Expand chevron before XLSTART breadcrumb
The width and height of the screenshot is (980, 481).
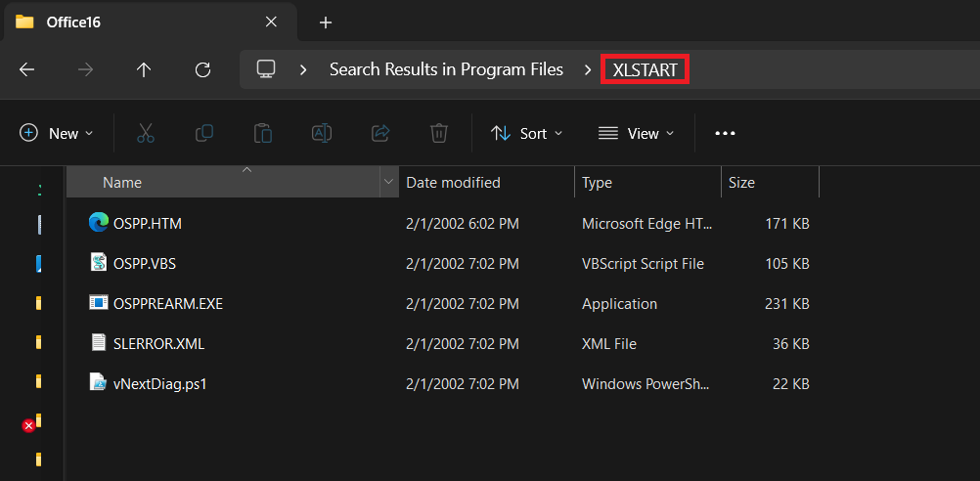coord(588,69)
